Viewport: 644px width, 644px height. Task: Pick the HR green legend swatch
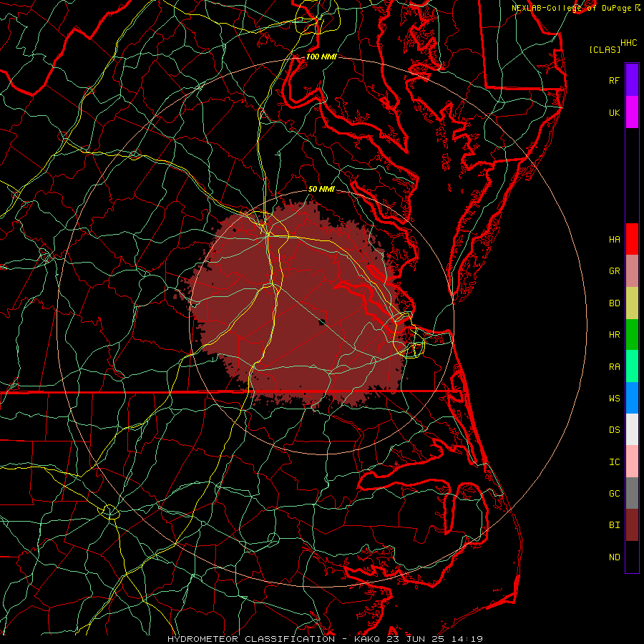pos(632,335)
